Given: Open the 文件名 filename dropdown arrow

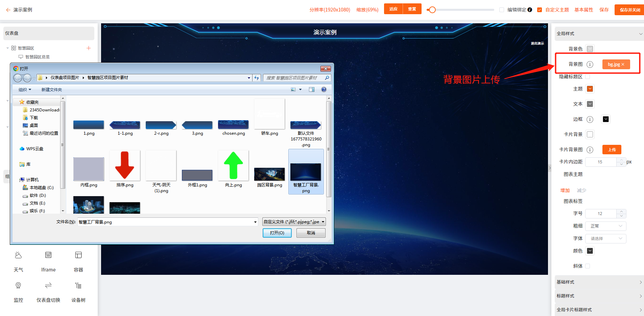Looking at the screenshot, I should click(x=255, y=222).
